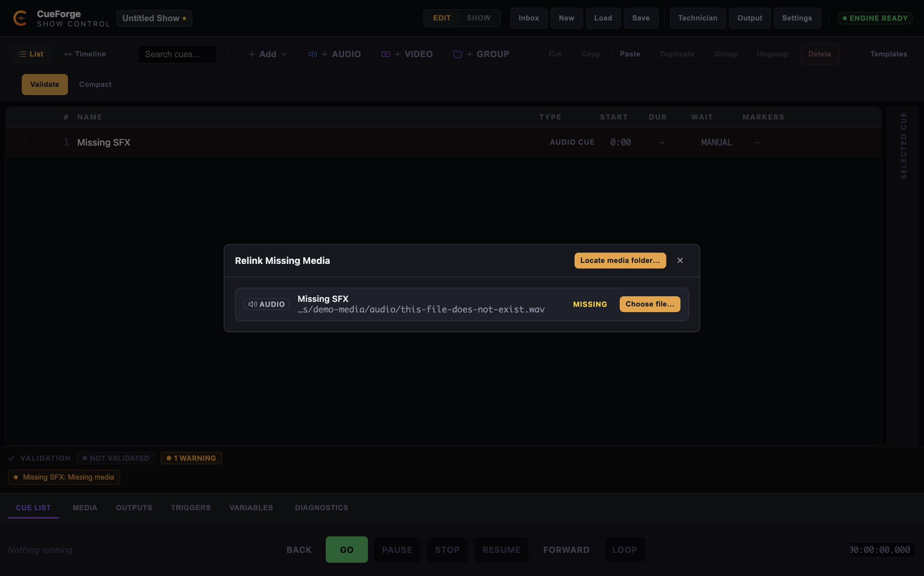Toggle Compact view
The height and width of the screenshot is (576, 924).
click(x=95, y=84)
